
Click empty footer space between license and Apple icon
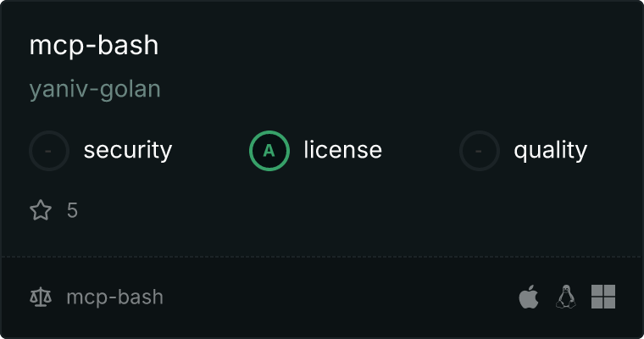tap(341, 297)
